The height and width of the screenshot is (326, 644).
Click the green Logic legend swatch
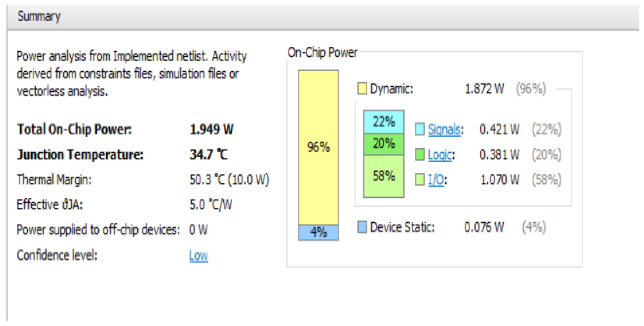[420, 155]
